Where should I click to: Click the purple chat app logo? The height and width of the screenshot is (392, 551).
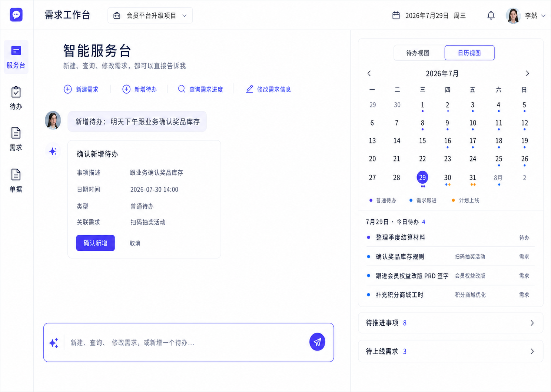point(16,15)
